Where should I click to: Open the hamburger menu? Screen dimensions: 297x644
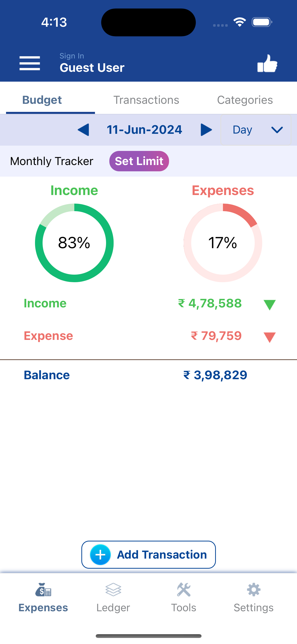click(x=30, y=63)
